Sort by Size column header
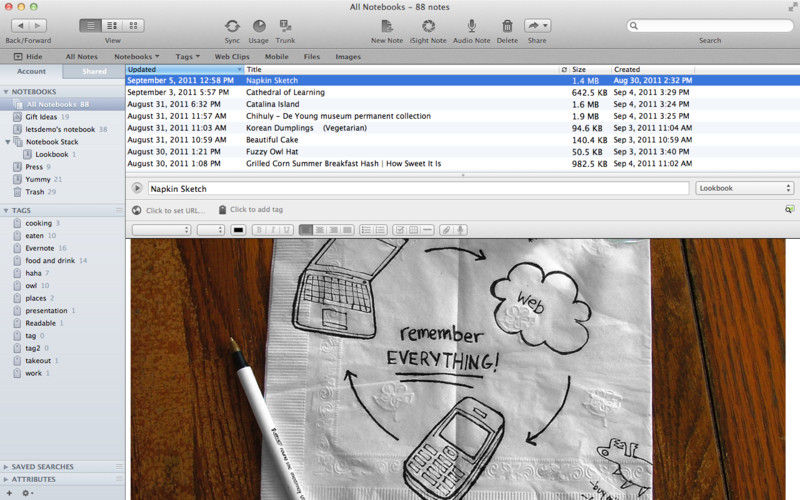Image resolution: width=800 pixels, height=500 pixels. tap(590, 69)
